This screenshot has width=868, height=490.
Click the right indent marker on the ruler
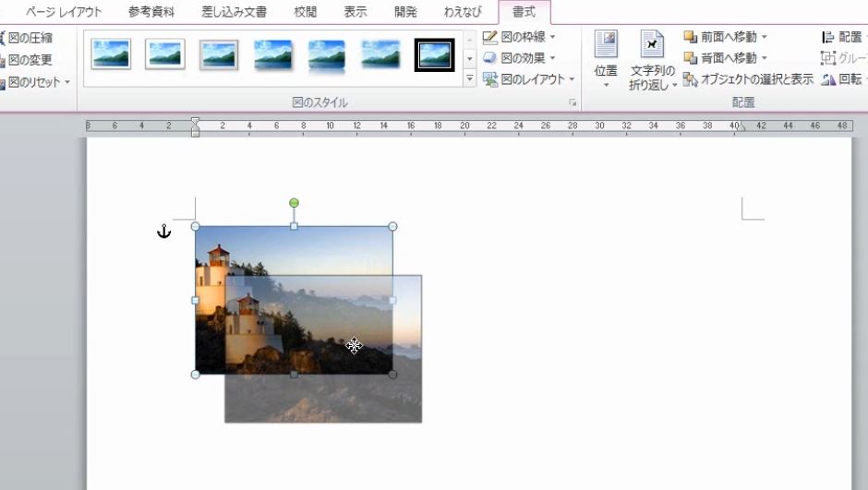coord(741,127)
